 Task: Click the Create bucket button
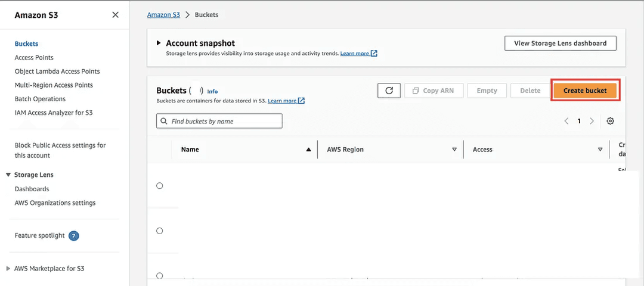585,91
